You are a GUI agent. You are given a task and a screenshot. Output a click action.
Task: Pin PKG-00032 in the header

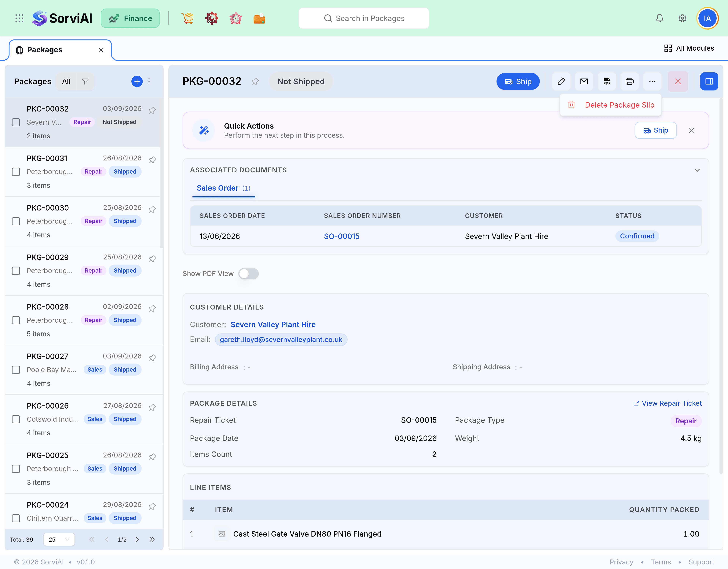[255, 81]
